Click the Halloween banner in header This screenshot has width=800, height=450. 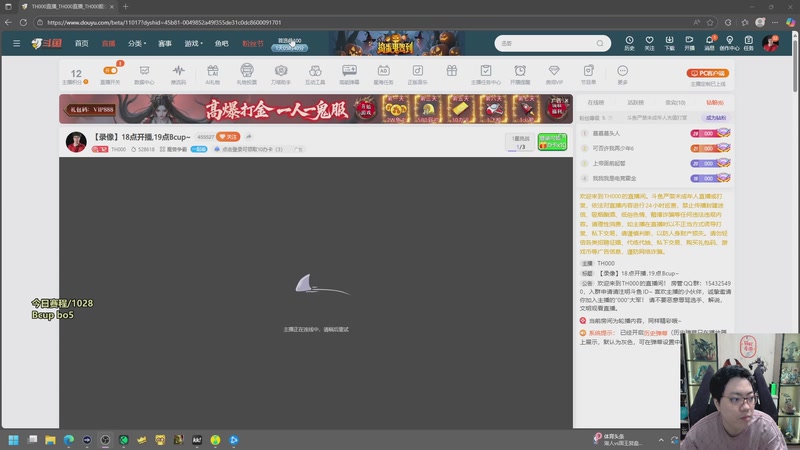(397, 43)
